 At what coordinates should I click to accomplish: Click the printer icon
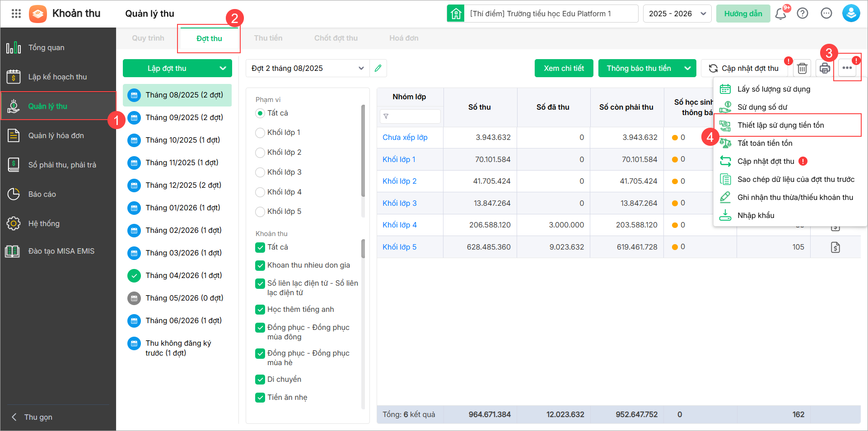click(x=825, y=68)
